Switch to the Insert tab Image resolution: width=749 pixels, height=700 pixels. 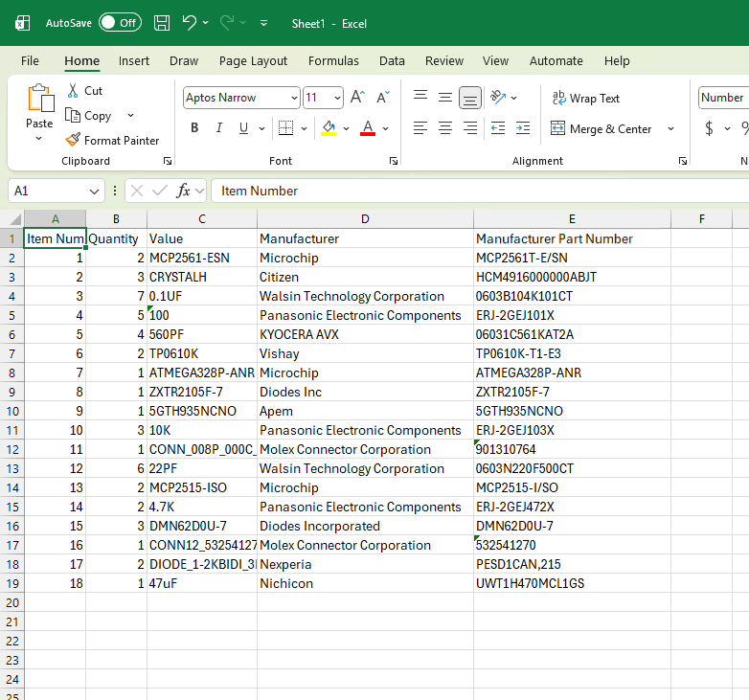tap(134, 61)
